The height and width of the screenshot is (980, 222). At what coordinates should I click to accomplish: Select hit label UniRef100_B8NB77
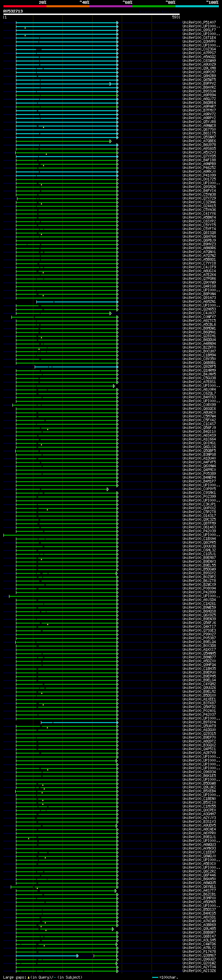click(x=199, y=657)
